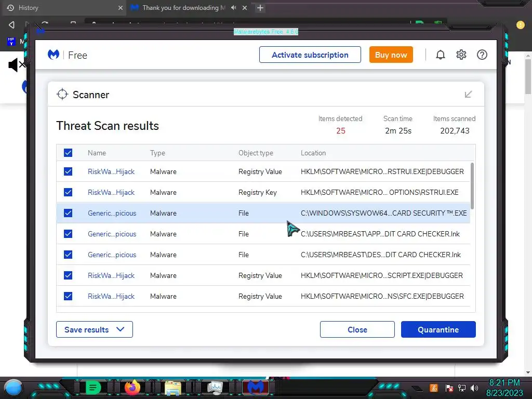
Task: Open Malwarebytes settings gear
Action: 461,55
